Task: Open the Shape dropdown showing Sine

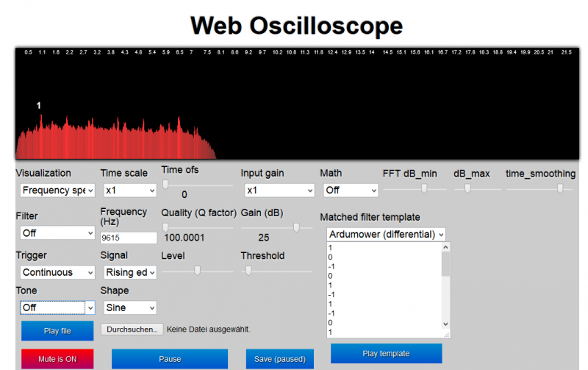Action: coord(130,307)
